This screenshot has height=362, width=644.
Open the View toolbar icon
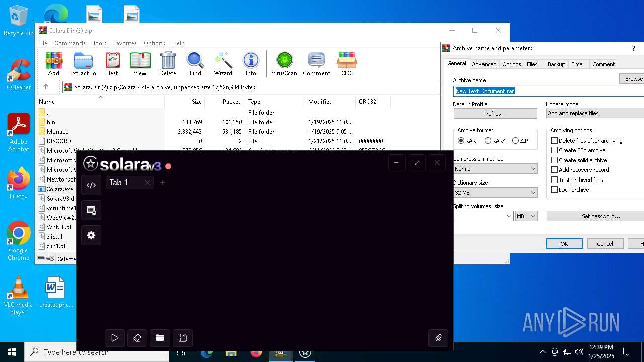(x=140, y=64)
